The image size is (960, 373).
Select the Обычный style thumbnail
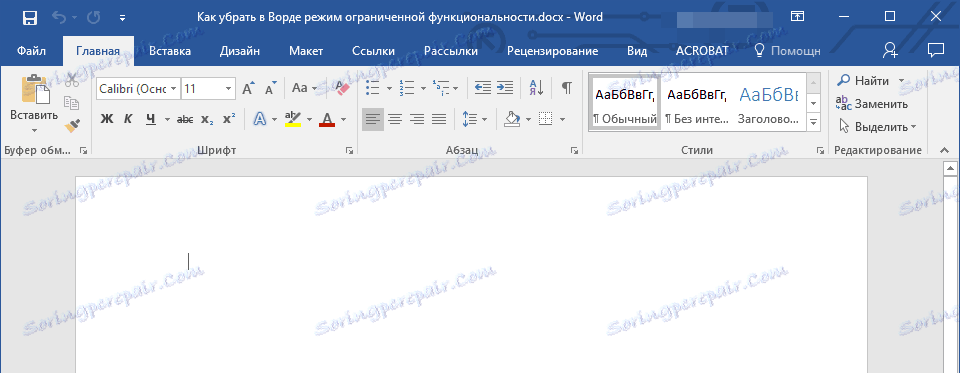[625, 103]
